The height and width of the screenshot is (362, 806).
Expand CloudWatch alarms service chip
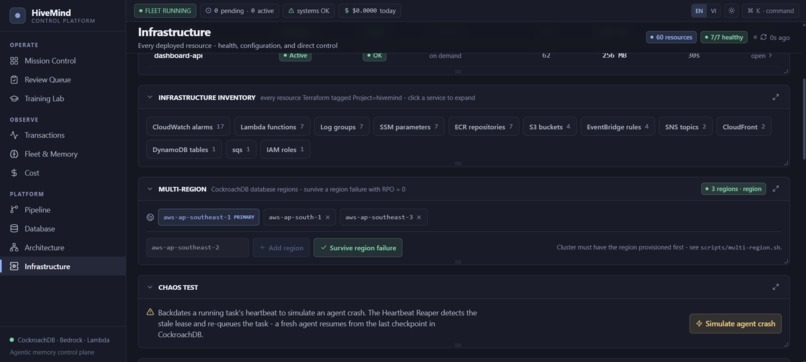188,126
